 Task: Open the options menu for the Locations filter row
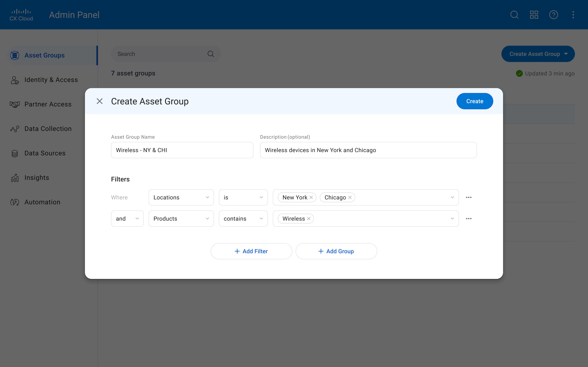pyautogui.click(x=469, y=197)
